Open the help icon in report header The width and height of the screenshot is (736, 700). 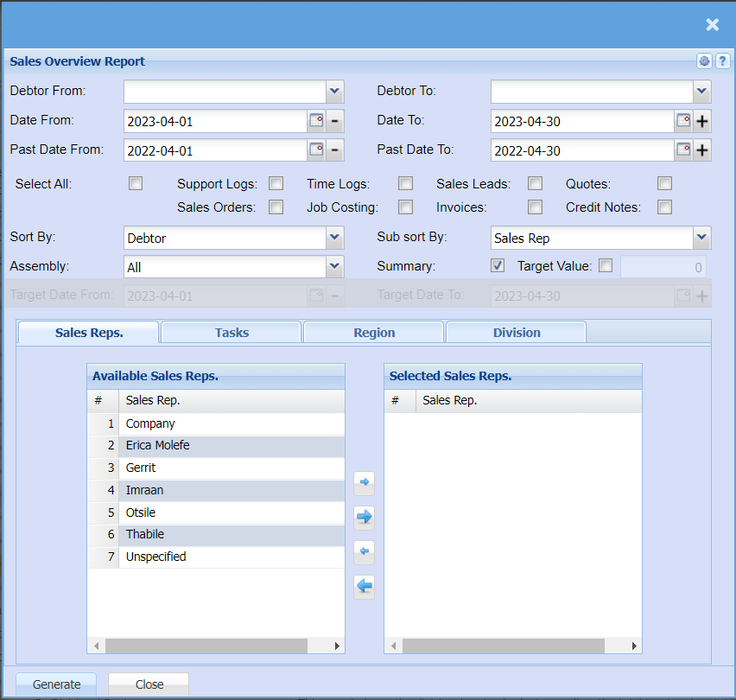[x=722, y=61]
